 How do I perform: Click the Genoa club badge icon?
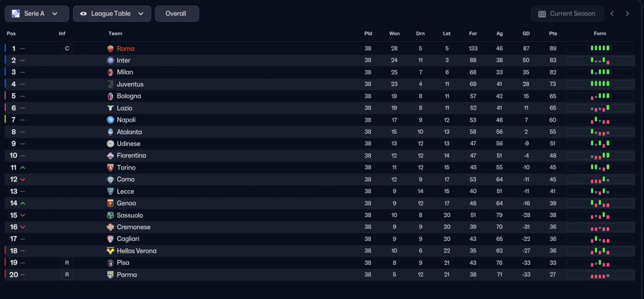coord(111,204)
